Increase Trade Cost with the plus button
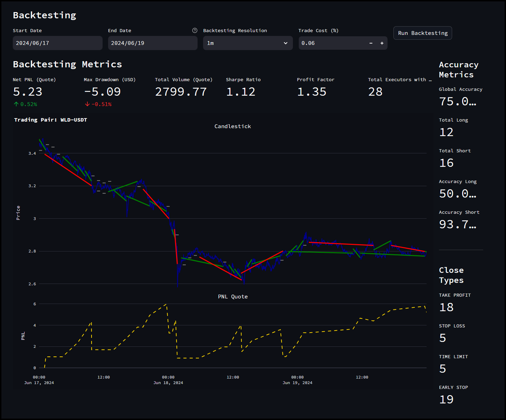Image resolution: width=506 pixels, height=420 pixels. pos(382,43)
